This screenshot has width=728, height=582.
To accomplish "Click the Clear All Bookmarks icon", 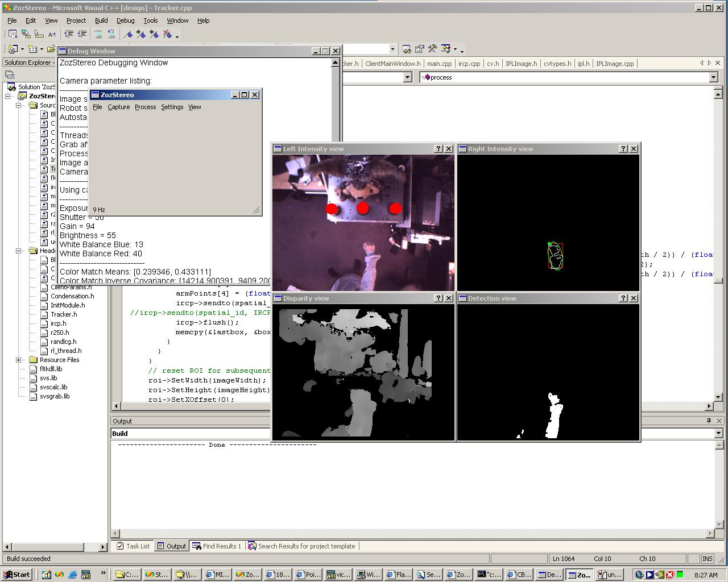I will click(x=168, y=35).
